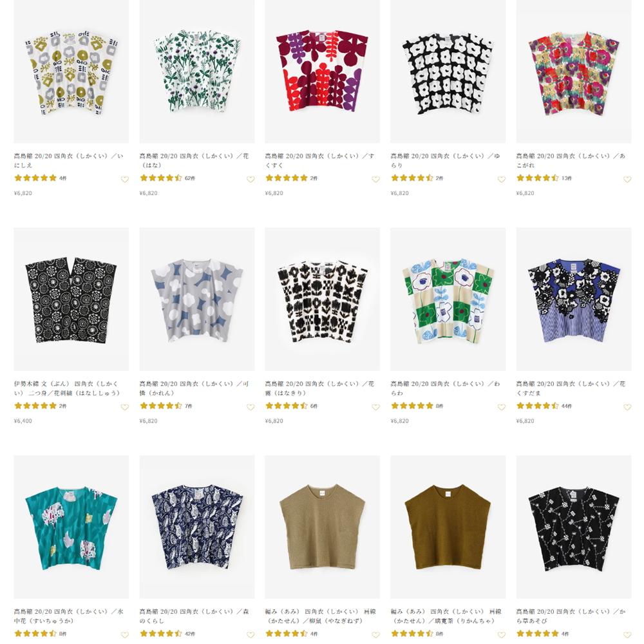Click the heart icon for 花（はな）shirt
The image size is (644, 644).
(x=251, y=180)
